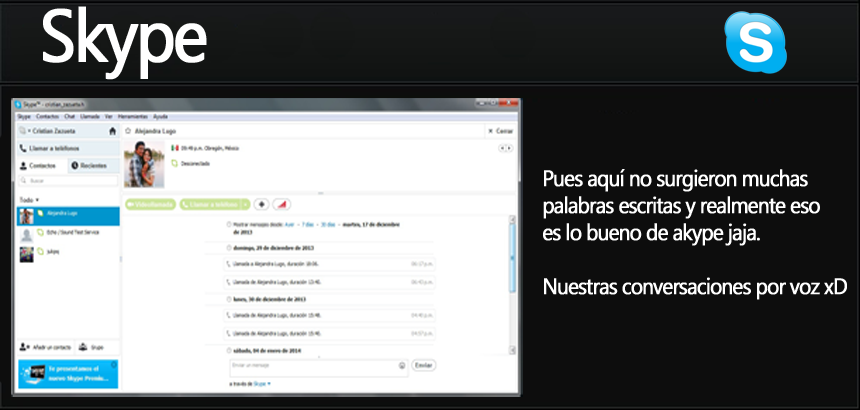860x410 pixels.
Task: Dismiss the Skype Premium banner
Action: click(114, 364)
